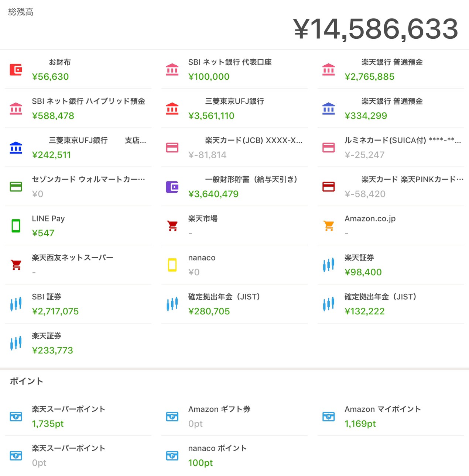Click the ¥-81,814 card balance
The image size is (469, 476).
point(208,155)
